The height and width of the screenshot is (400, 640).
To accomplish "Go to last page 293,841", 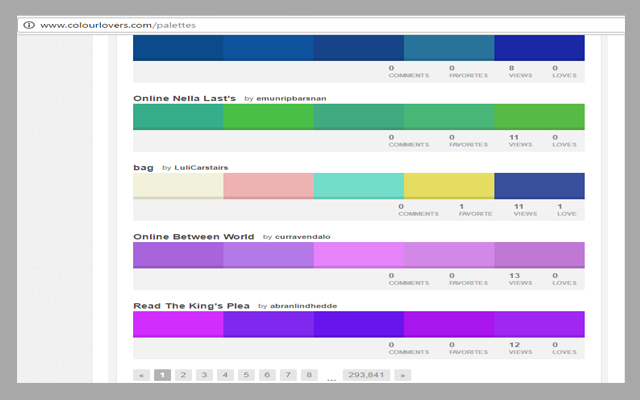I will tap(365, 375).
